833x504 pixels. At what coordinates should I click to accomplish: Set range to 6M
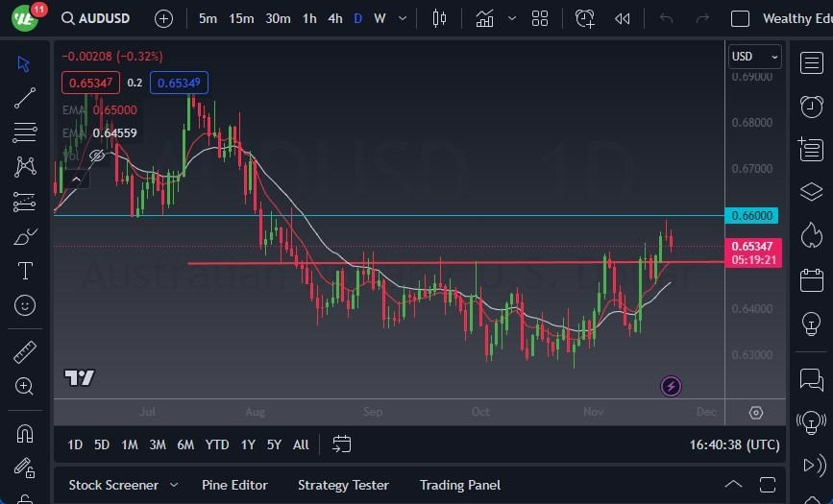[185, 444]
